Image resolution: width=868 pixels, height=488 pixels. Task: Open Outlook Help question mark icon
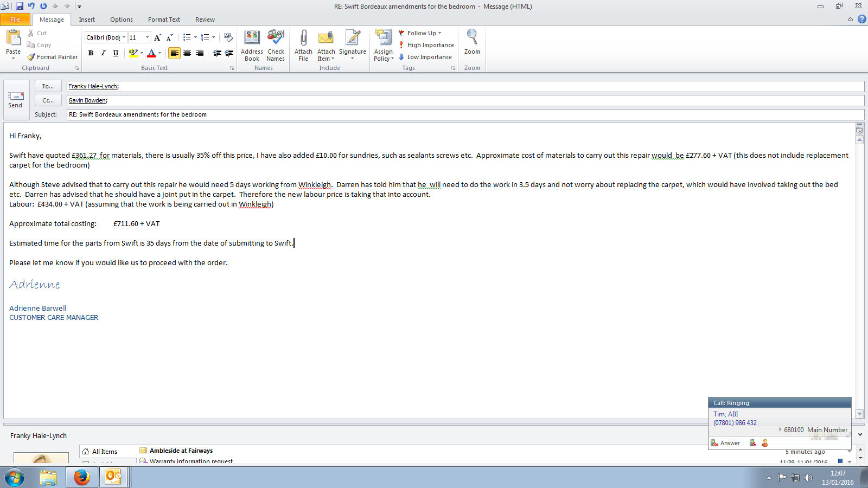click(861, 20)
